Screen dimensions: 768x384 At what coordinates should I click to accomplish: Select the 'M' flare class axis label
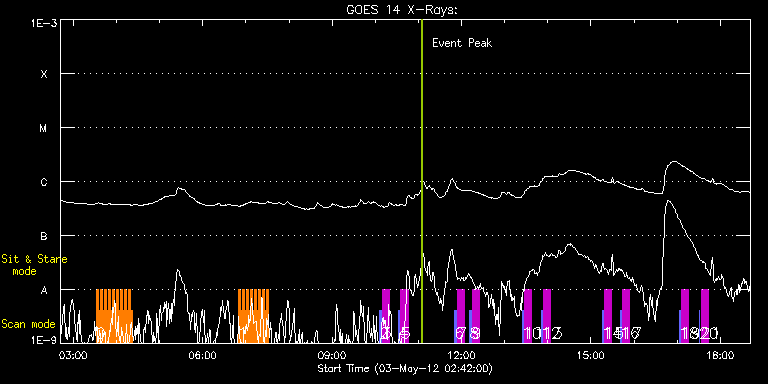[44, 128]
